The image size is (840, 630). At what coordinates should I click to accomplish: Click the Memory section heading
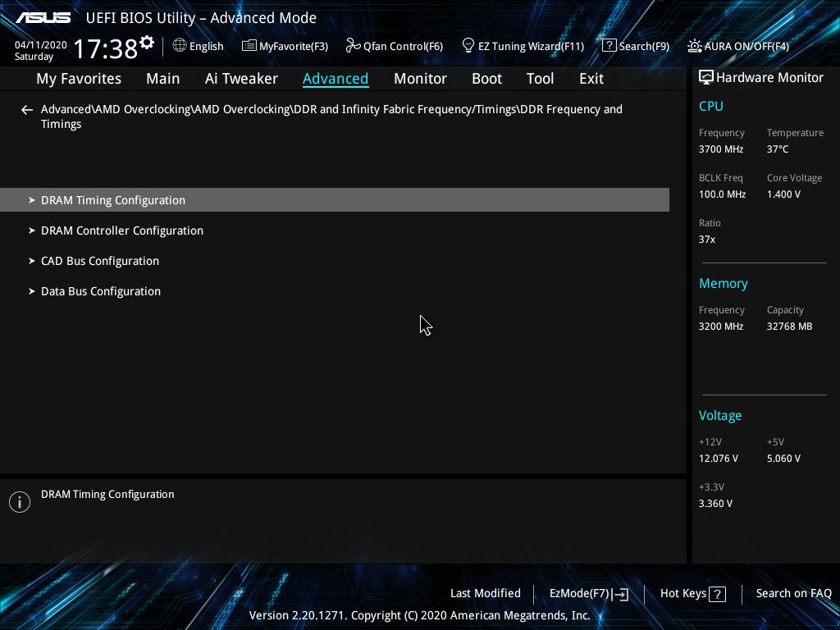(724, 283)
